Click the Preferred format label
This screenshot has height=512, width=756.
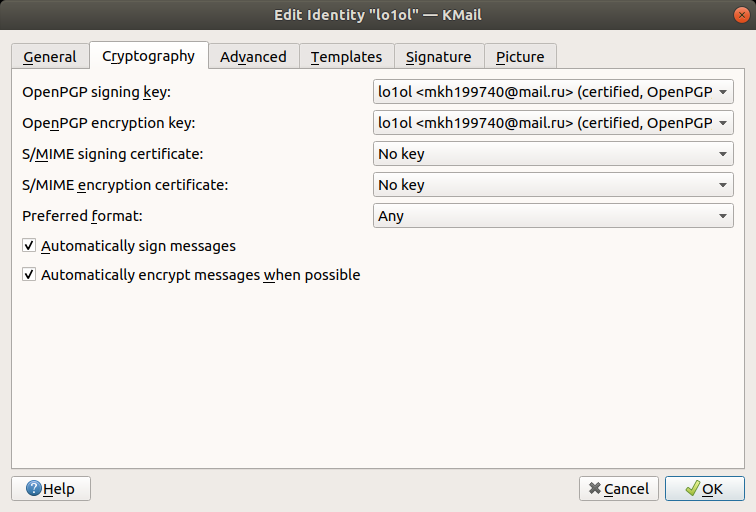click(83, 215)
